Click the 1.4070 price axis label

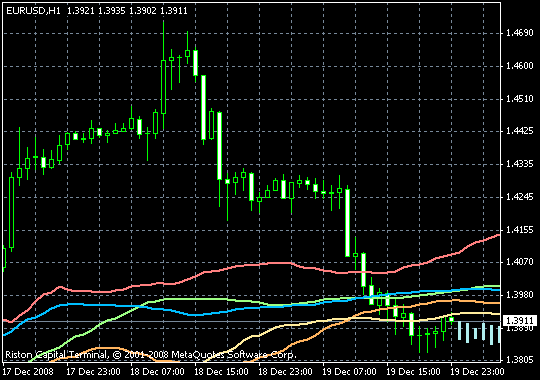click(x=519, y=262)
